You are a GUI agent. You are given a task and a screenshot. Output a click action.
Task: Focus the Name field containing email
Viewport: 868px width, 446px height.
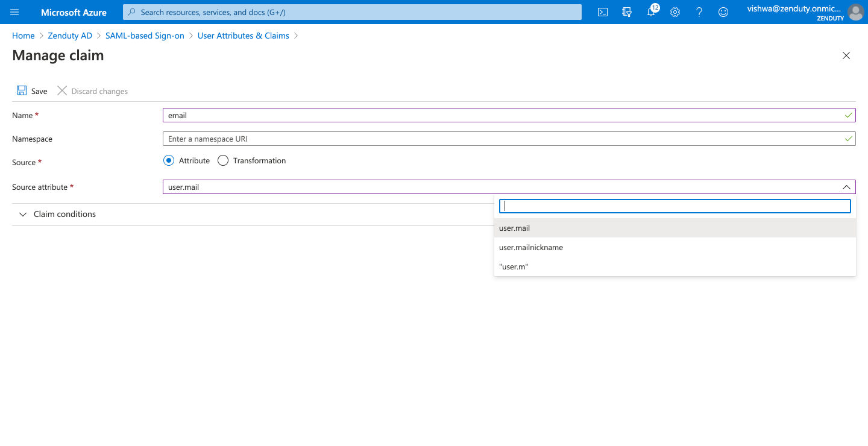click(x=509, y=115)
